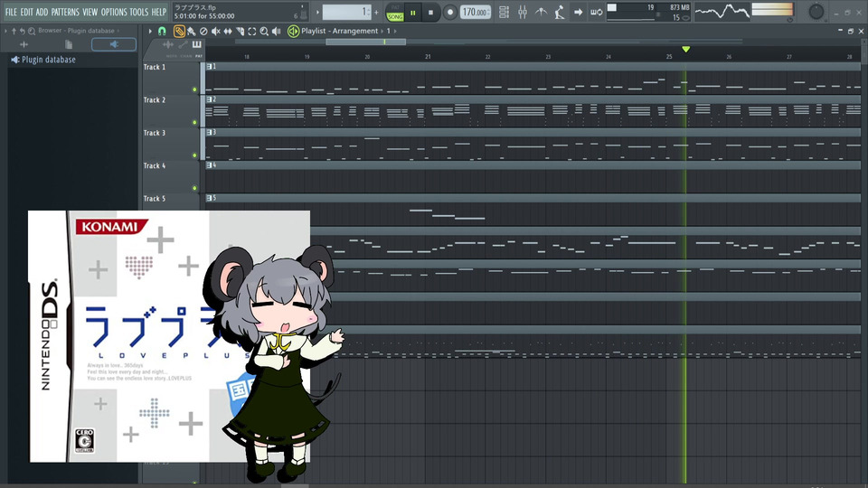
Task: Select the Paint brush tool
Action: [x=191, y=32]
